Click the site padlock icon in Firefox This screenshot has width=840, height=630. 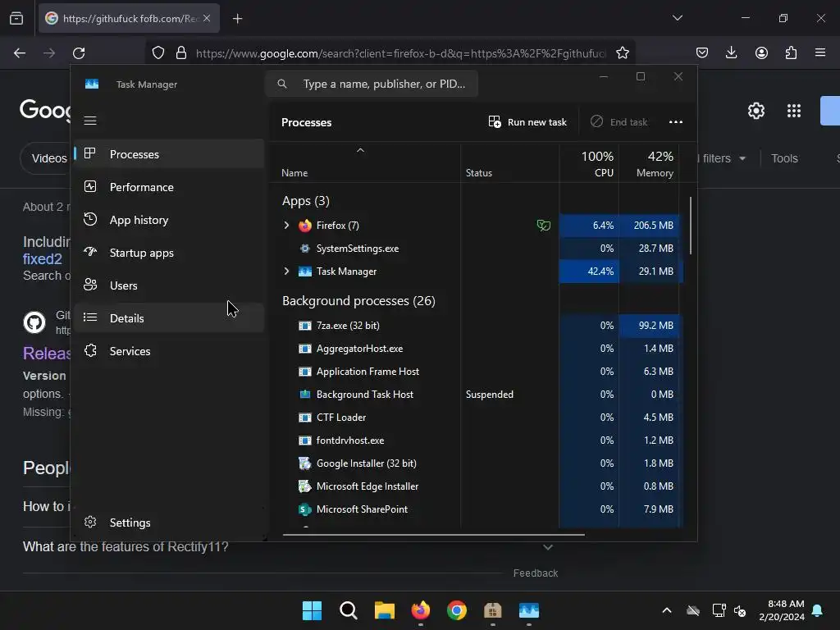[181, 53]
